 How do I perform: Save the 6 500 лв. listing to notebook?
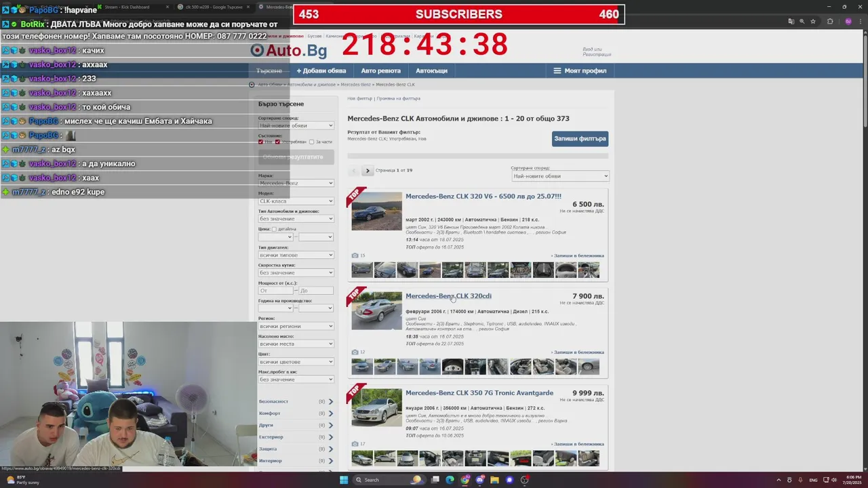(x=578, y=256)
